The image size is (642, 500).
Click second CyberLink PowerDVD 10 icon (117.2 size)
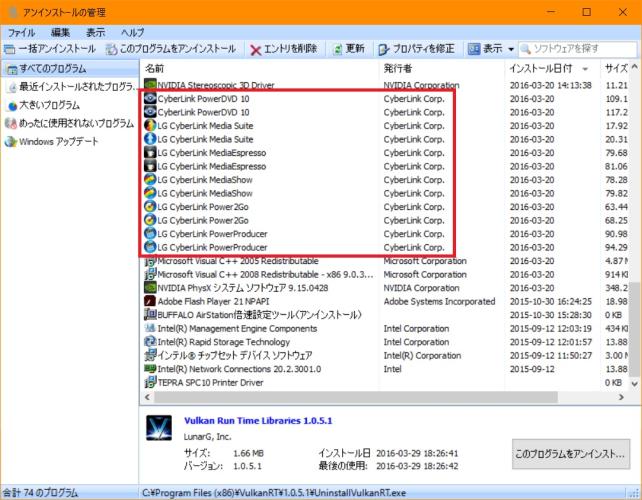(150, 112)
